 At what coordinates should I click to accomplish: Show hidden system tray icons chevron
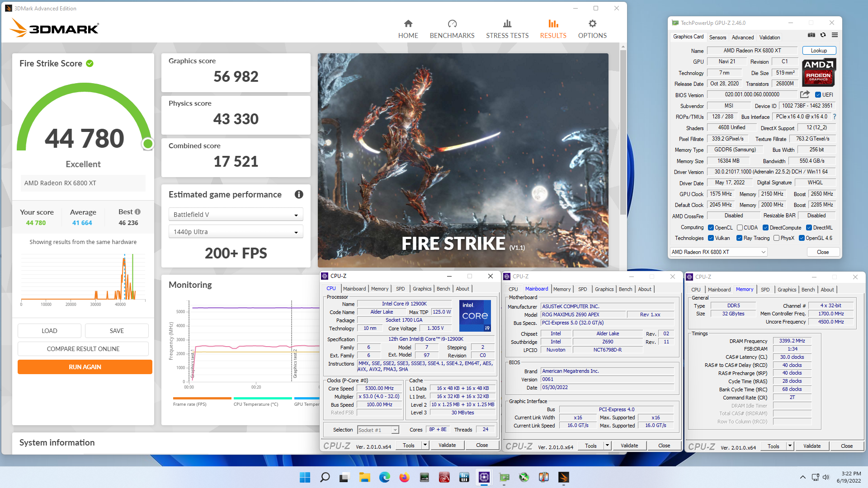pos(802,477)
